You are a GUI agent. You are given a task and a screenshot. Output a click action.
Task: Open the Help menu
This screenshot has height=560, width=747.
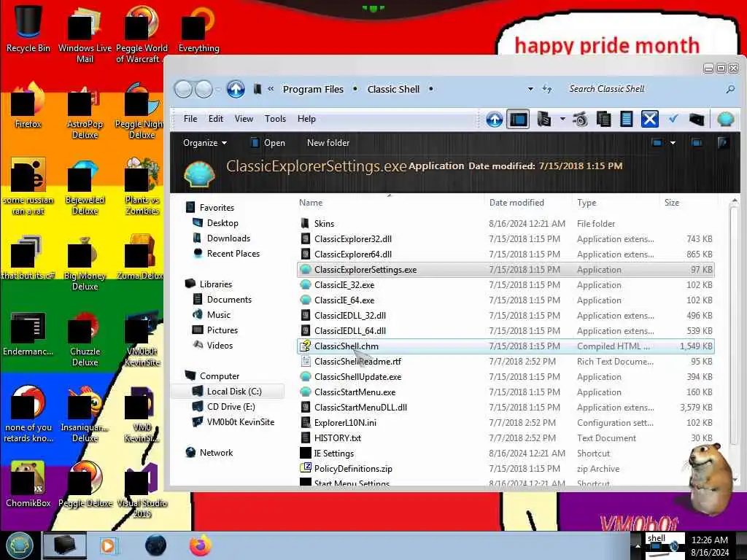coord(306,119)
